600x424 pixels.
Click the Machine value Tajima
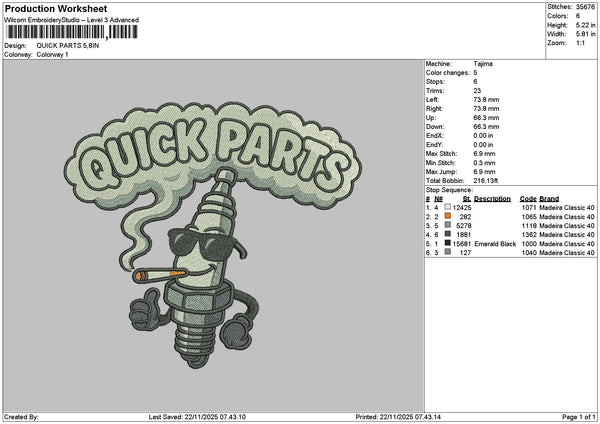click(483, 64)
